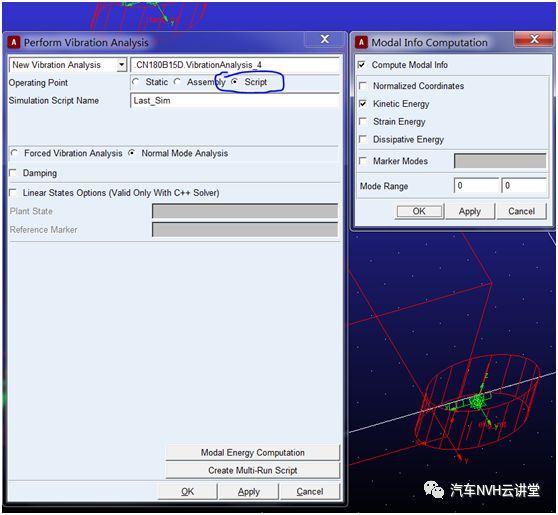Enable Normalized Coordinates checkbox

363,86
